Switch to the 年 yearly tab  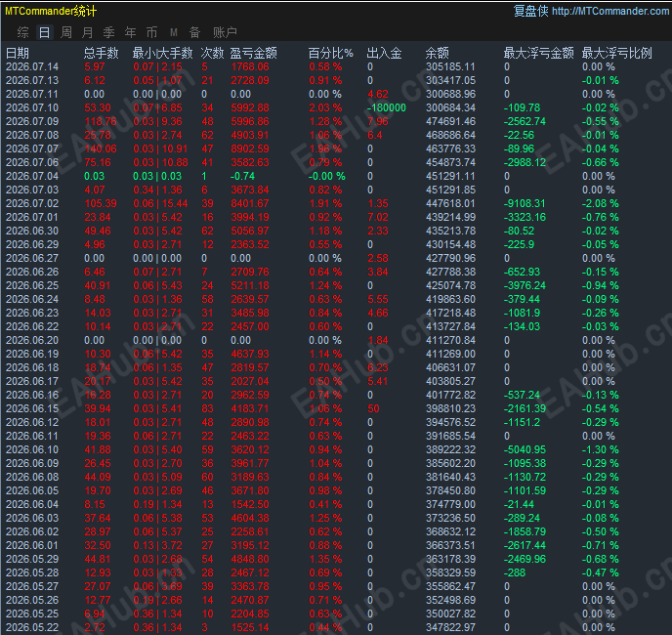tap(130, 32)
